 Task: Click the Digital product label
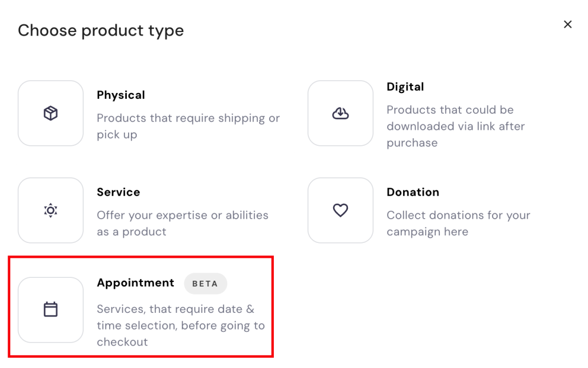pos(405,87)
